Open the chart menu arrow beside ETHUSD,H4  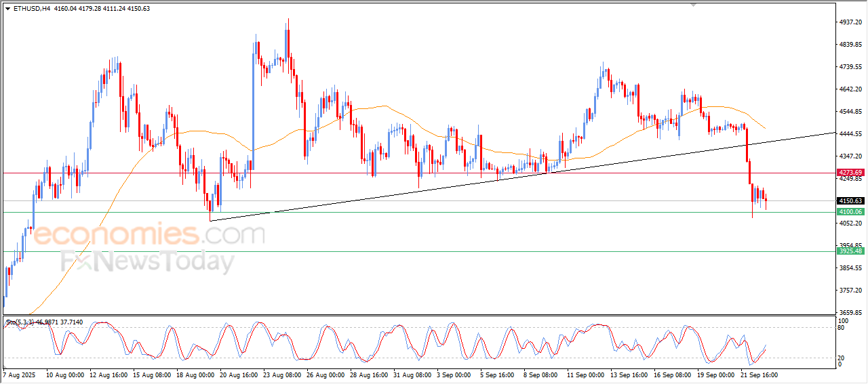coord(7,9)
